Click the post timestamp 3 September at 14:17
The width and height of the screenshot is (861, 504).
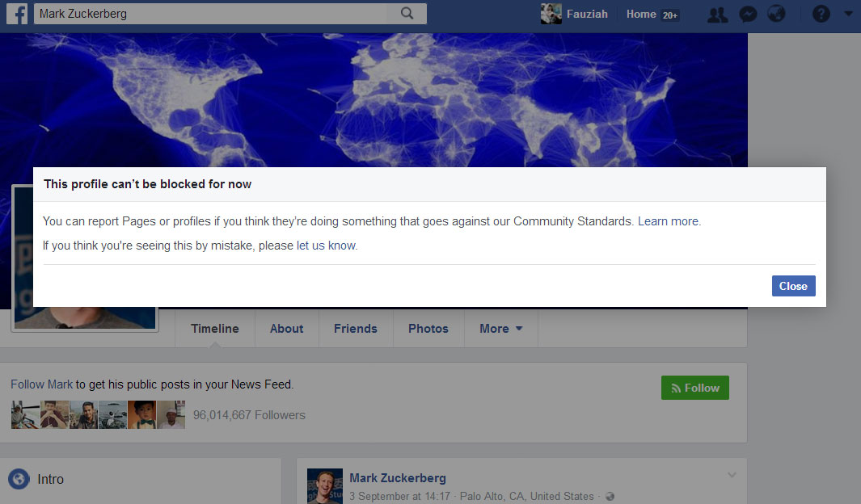pos(399,496)
